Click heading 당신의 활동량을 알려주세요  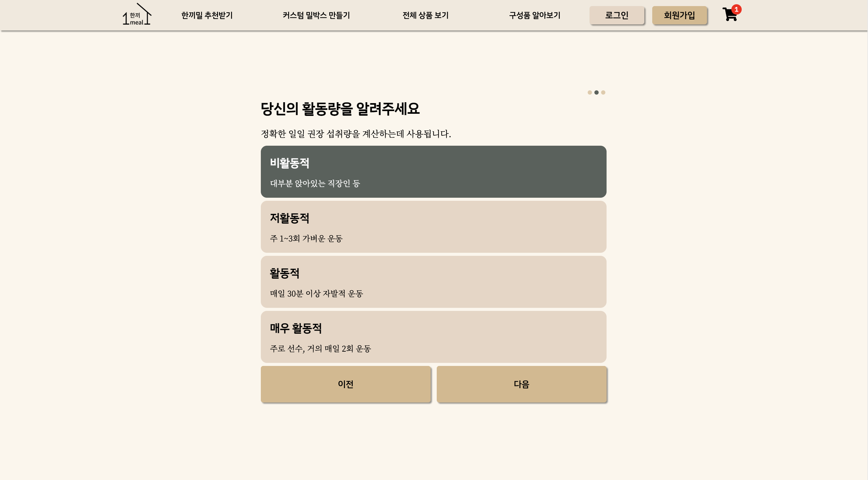pyautogui.click(x=340, y=109)
